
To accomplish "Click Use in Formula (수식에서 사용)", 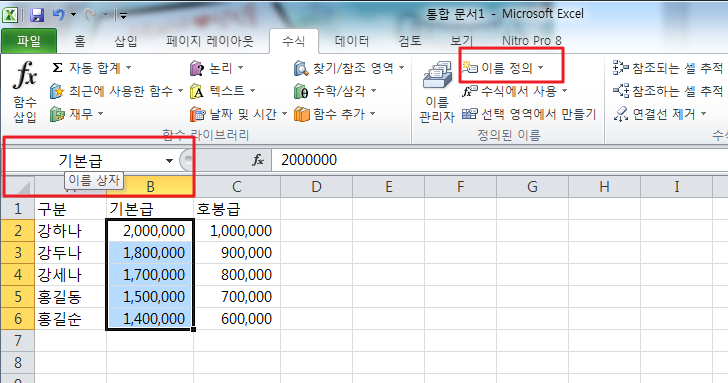I will click(x=514, y=91).
